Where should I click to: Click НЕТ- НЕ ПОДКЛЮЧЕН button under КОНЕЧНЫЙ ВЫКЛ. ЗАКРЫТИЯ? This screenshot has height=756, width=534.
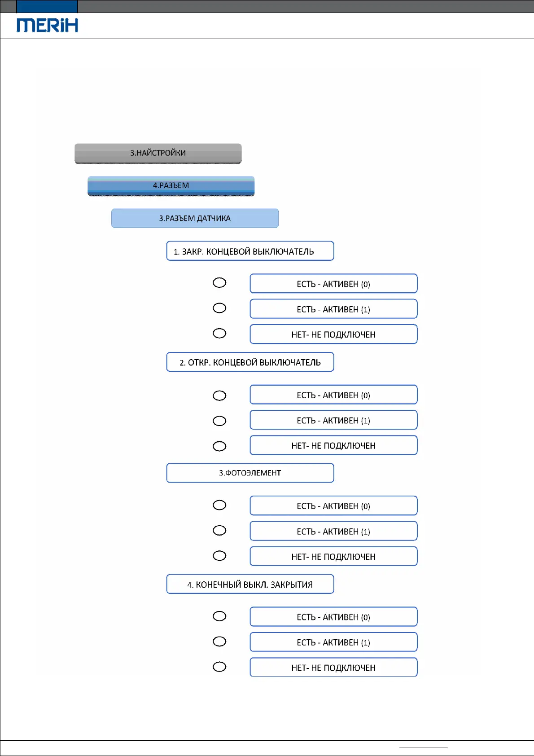tap(333, 668)
